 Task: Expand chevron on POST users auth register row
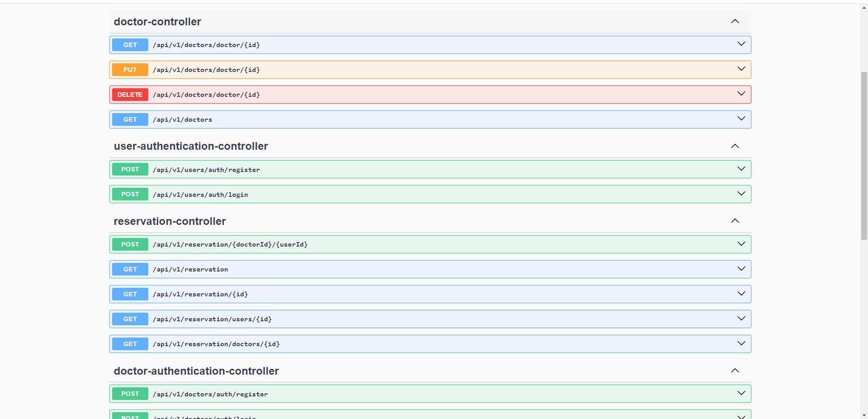pos(741,169)
